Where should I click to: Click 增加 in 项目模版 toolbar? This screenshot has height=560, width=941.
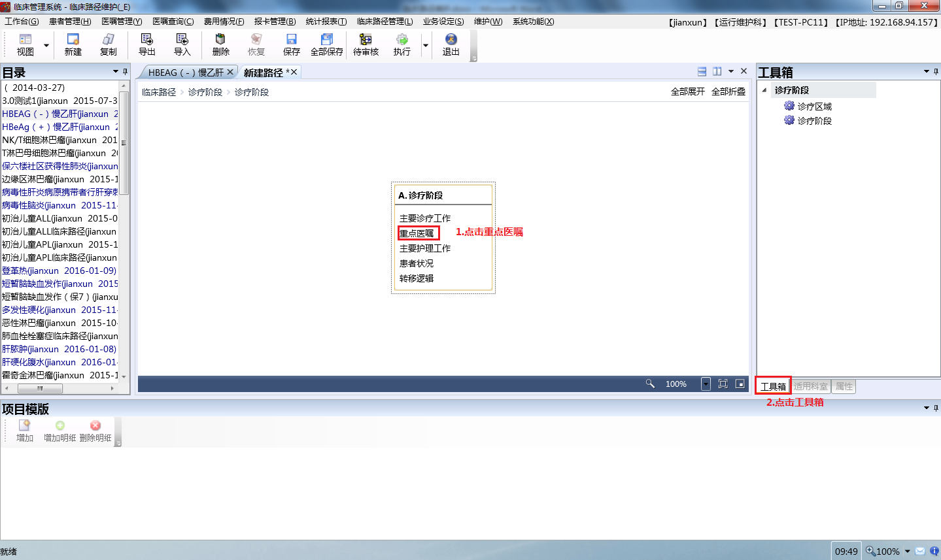coord(25,431)
